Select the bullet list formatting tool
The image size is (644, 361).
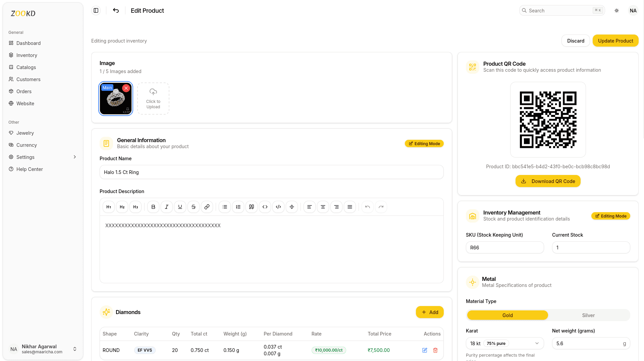(225, 207)
